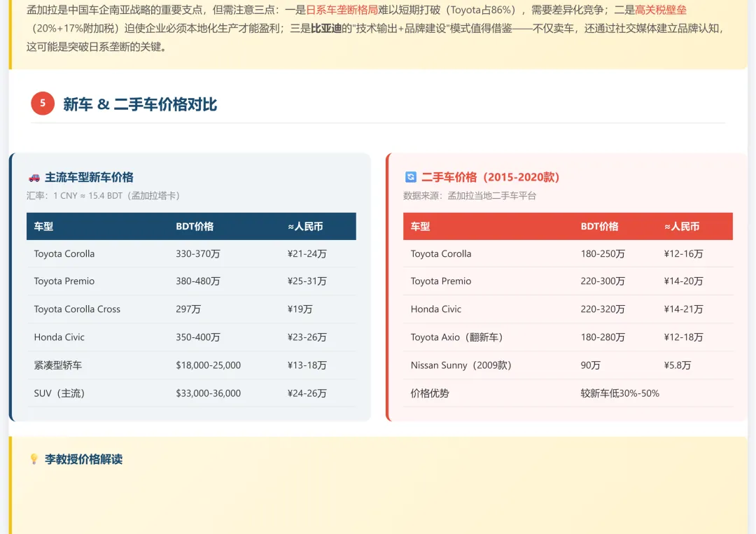Select Toyota Premio in the new car table
Image resolution: width=756 pixels, height=534 pixels.
click(64, 281)
